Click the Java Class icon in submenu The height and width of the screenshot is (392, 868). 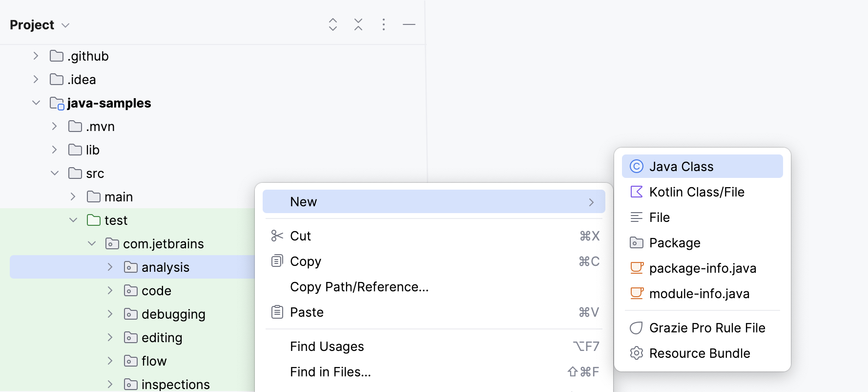click(x=637, y=167)
